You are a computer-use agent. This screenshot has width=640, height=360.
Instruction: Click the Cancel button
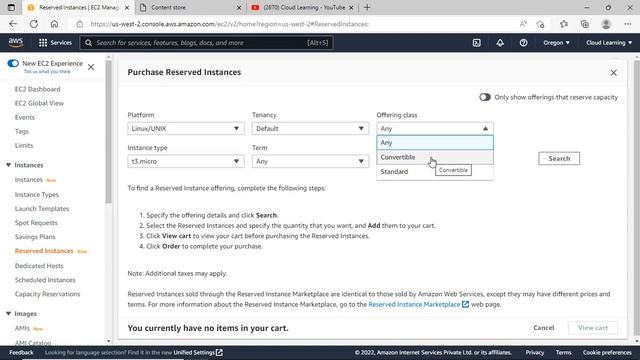[x=544, y=328]
